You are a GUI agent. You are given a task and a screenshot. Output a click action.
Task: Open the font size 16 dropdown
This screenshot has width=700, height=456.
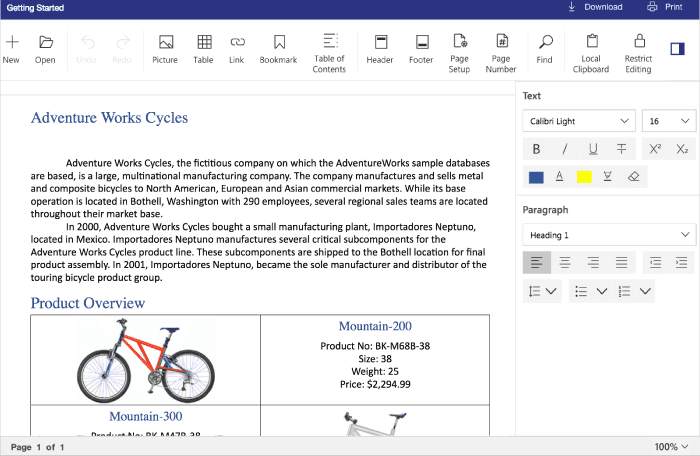point(669,121)
